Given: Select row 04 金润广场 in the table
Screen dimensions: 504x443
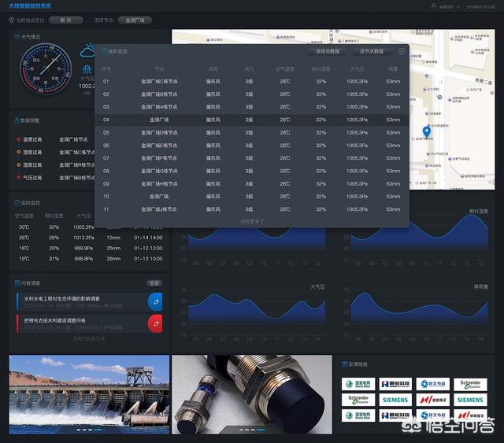Looking at the screenshot, I should 252,120.
